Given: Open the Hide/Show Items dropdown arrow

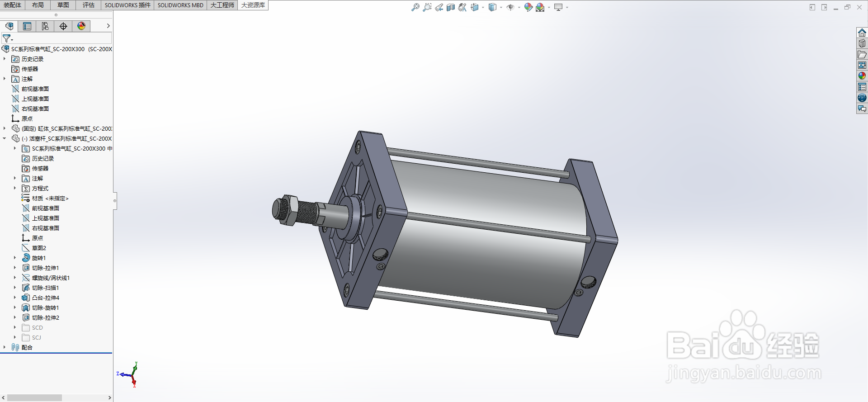Looking at the screenshot, I should click(519, 7).
